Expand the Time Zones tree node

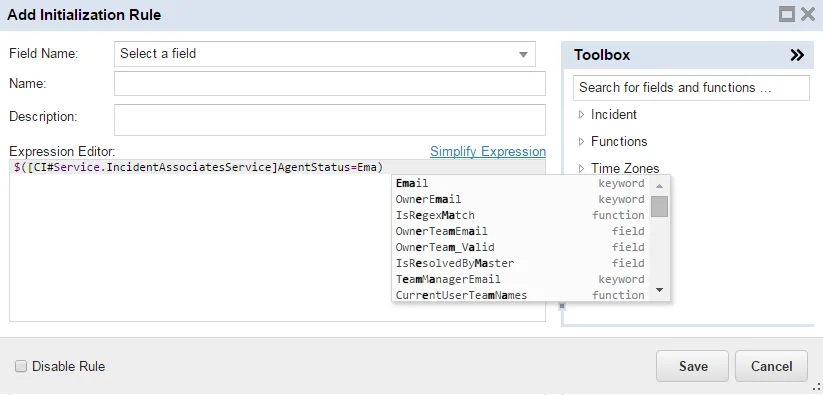(581, 168)
